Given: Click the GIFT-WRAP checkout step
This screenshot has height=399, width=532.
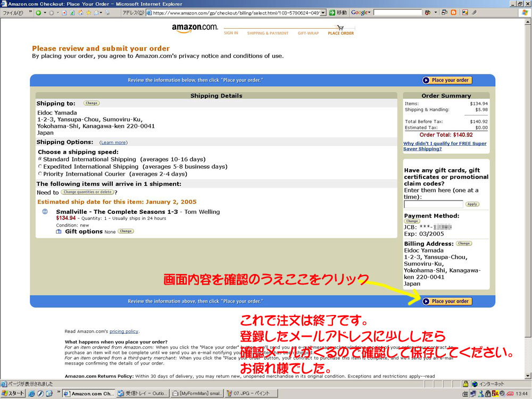Looking at the screenshot, I should pos(308,33).
